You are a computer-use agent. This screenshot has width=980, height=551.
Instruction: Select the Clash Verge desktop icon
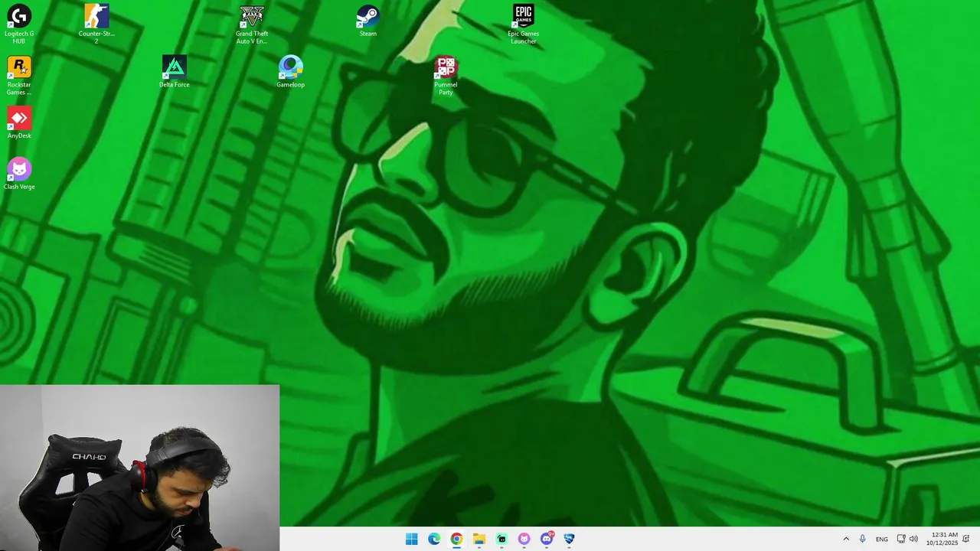click(x=19, y=174)
